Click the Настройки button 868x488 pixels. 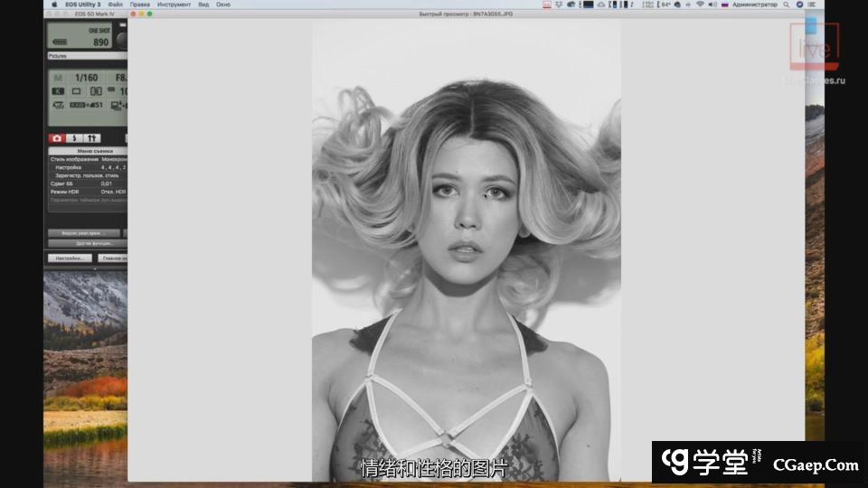point(70,258)
